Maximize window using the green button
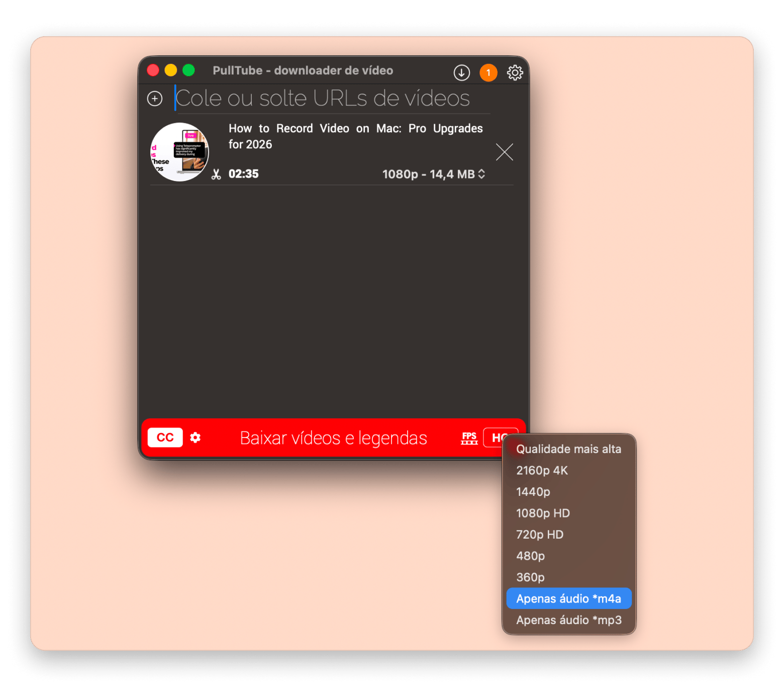784x691 pixels. tap(188, 70)
